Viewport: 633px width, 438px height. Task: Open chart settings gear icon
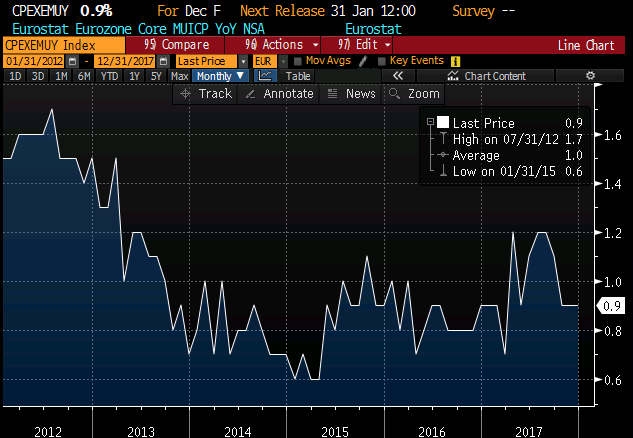click(590, 76)
